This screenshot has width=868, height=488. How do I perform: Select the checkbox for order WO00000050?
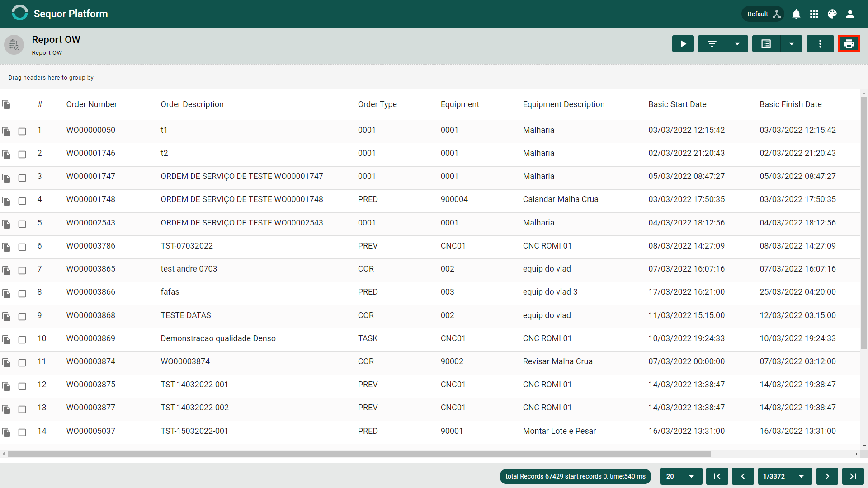pos(22,131)
